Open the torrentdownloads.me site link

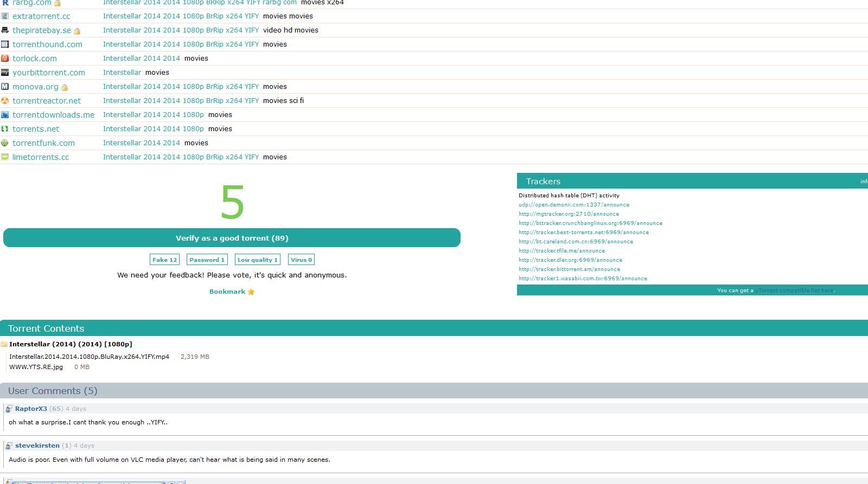[53, 115]
